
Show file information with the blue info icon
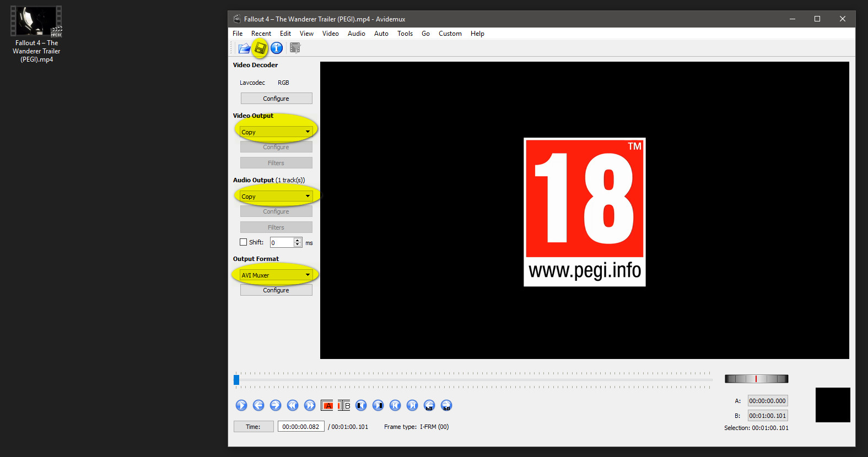[x=277, y=48]
